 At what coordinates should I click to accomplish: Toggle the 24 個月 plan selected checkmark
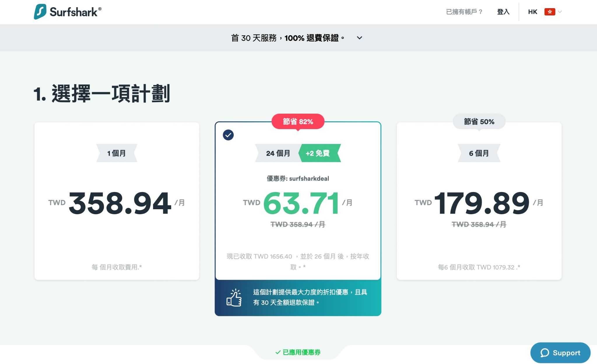[x=228, y=135]
